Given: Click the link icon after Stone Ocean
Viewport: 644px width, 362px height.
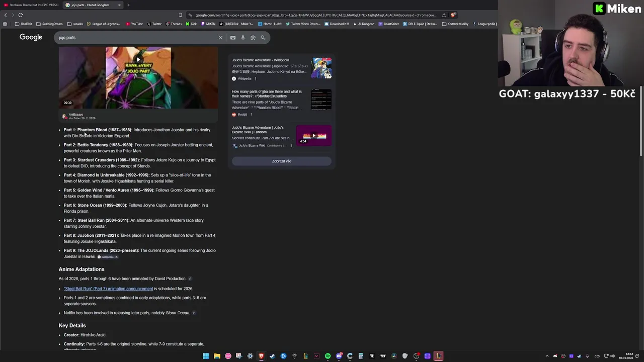Looking at the screenshot, I should coord(194,313).
